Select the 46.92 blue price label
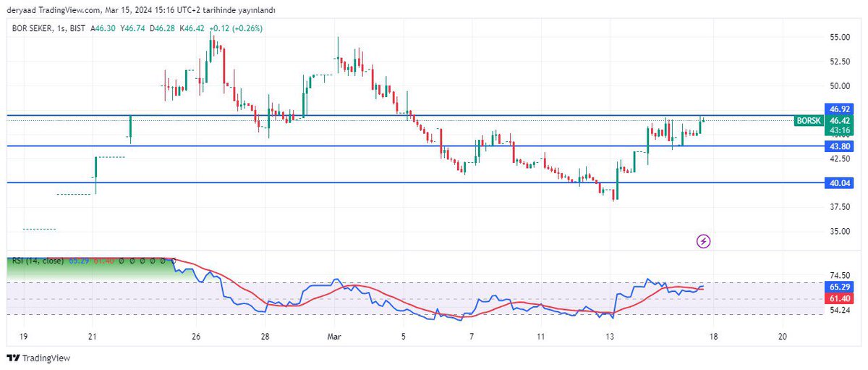868x370 pixels. [840, 109]
